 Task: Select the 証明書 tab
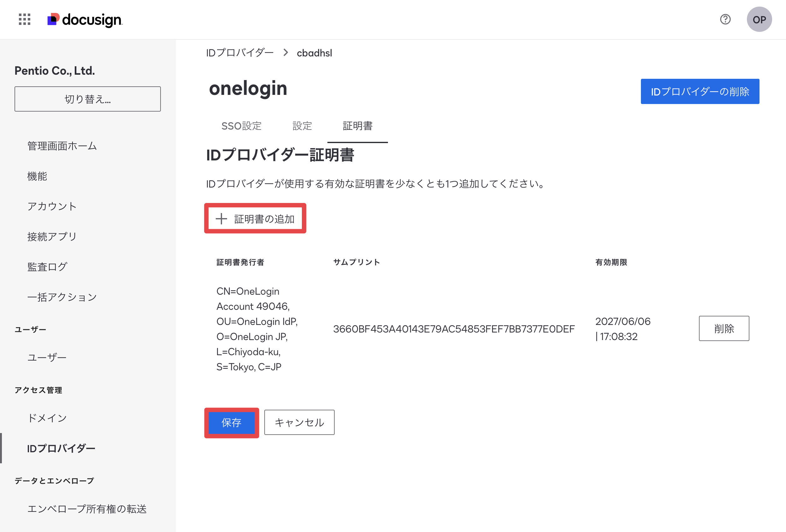click(357, 126)
